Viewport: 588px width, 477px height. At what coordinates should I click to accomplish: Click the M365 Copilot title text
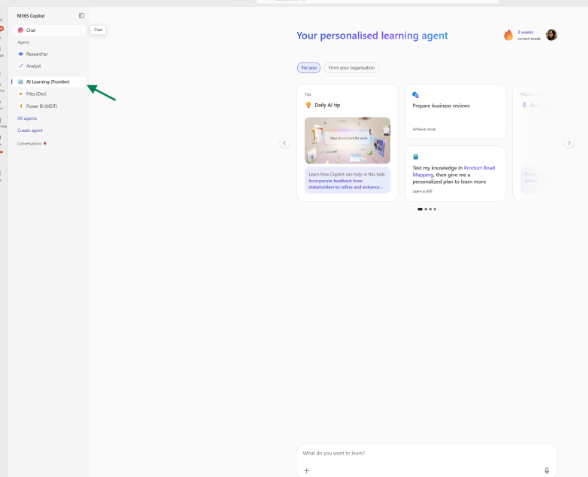coord(31,16)
